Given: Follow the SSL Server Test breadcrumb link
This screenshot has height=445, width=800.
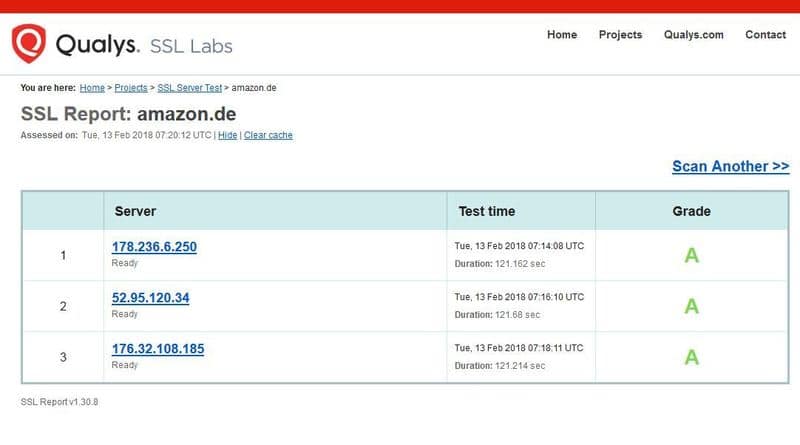Looking at the screenshot, I should tap(189, 88).
